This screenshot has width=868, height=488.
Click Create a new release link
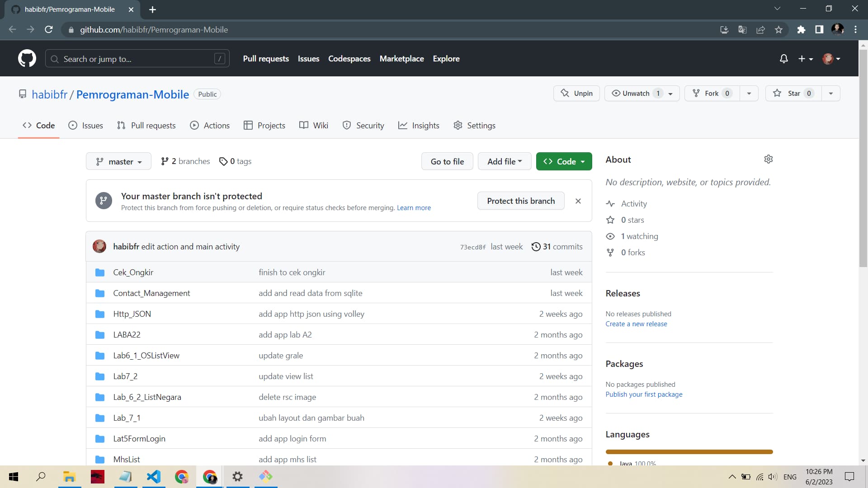click(x=636, y=324)
